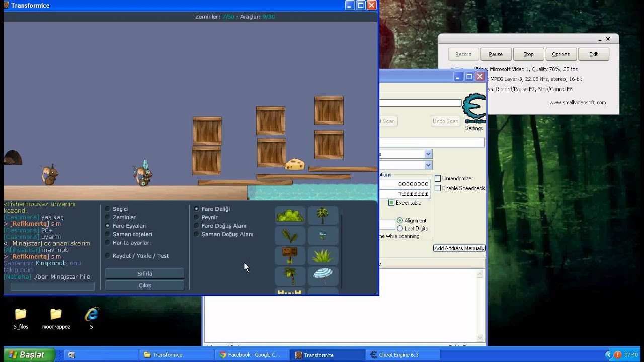Open the recorder Options button

pos(560,54)
